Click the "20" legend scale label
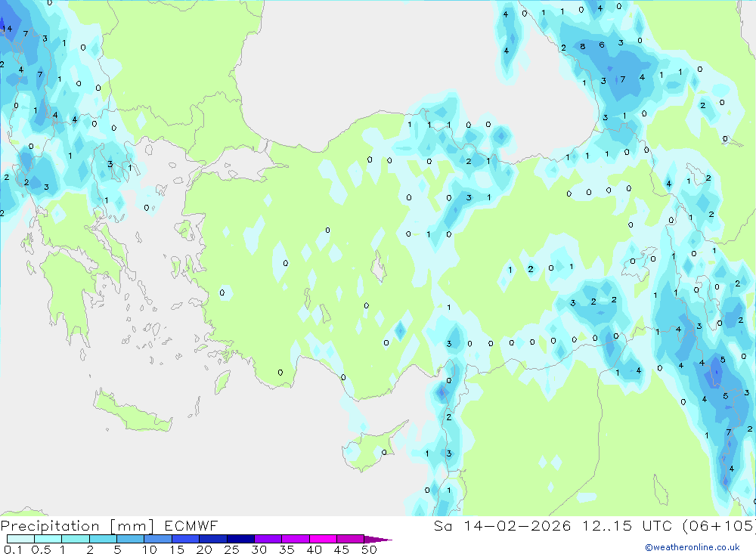This screenshot has width=756, height=554. pos(204,549)
